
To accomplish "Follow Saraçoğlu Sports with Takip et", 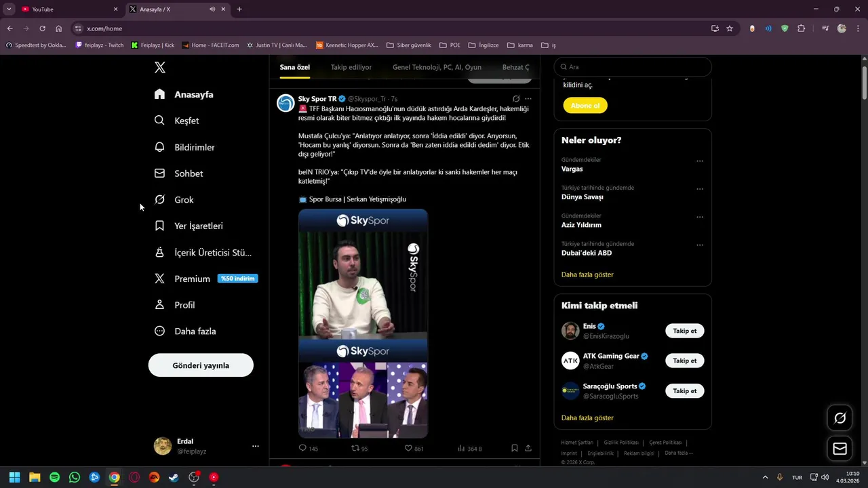I will [685, 391].
